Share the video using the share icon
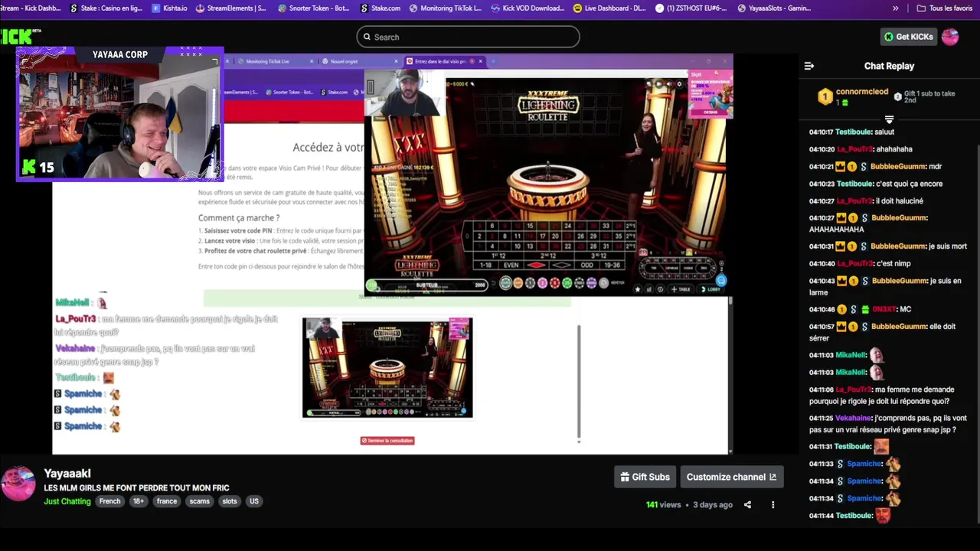The height and width of the screenshot is (551, 980). point(747,505)
